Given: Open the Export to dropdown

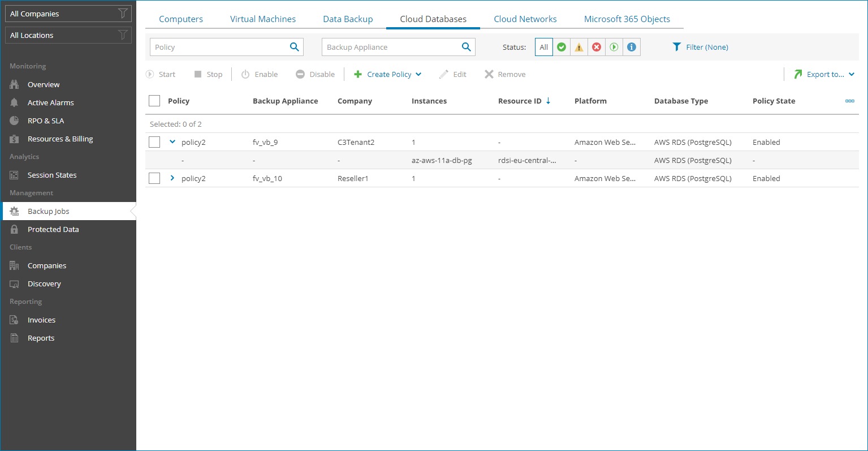Looking at the screenshot, I should pyautogui.click(x=824, y=74).
